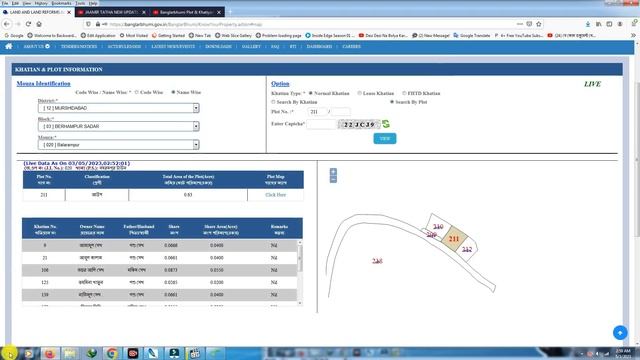Click the Enter Captcha input field
This screenshot has width=640, height=360.
[321, 124]
